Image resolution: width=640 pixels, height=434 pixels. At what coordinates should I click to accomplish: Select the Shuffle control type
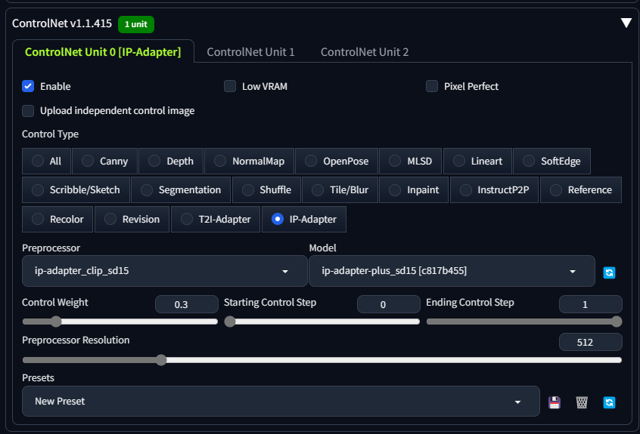coord(267,190)
